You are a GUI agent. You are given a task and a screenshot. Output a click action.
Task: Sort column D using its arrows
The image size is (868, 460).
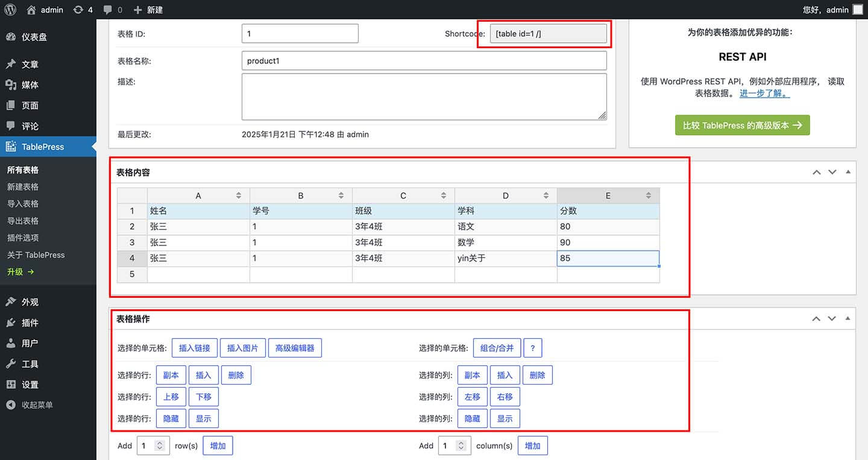point(546,196)
